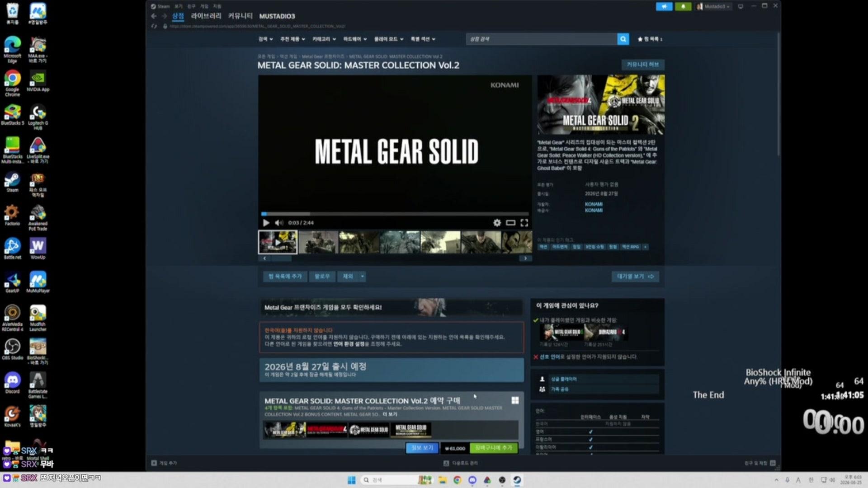Viewport: 868px width, 488px height.
Task: Expand the 특별 섹션 dropdown menu
Action: click(423, 39)
